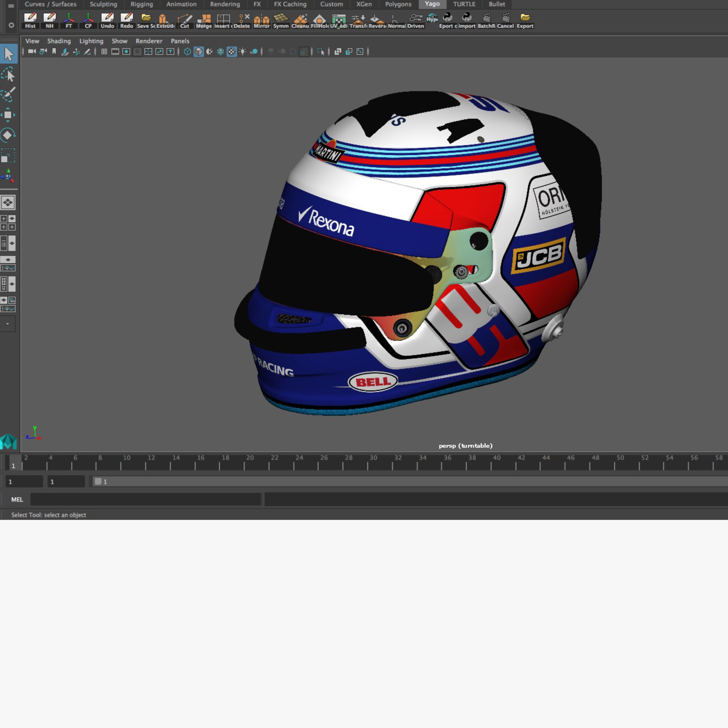This screenshot has width=728, height=728.
Task: Click the Extrude shelf icon
Action: tap(165, 21)
